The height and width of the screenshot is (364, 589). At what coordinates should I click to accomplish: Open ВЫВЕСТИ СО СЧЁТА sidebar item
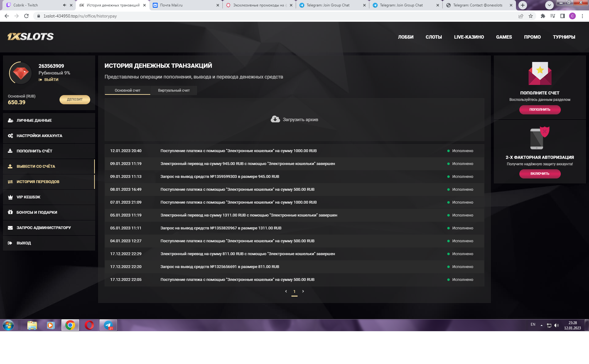click(x=36, y=167)
